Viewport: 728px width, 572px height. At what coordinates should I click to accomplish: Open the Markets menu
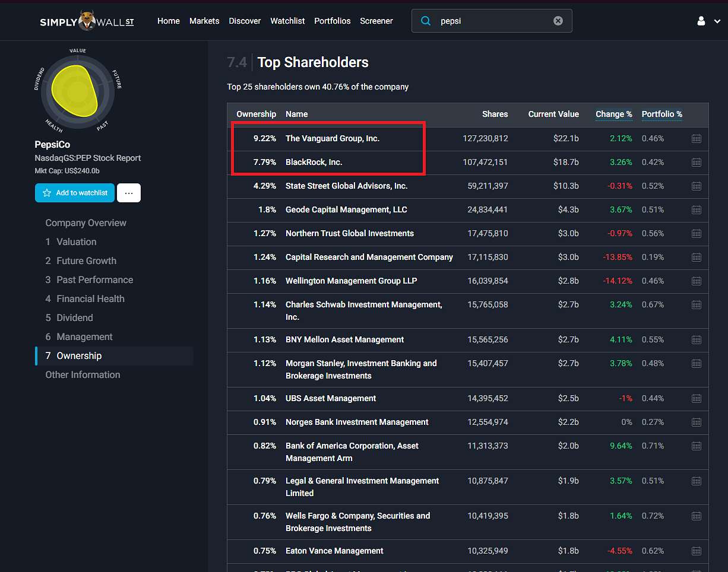(204, 21)
